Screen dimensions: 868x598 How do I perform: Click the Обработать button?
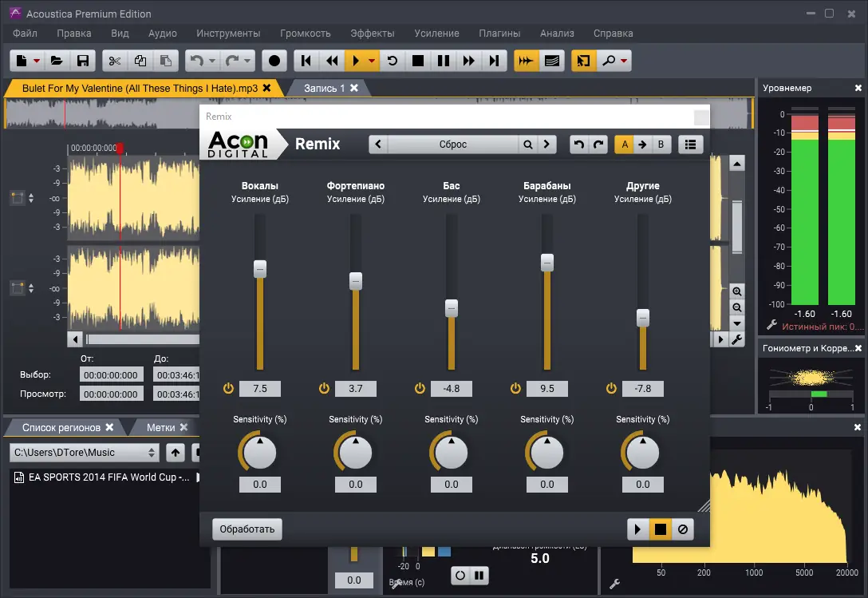point(247,529)
